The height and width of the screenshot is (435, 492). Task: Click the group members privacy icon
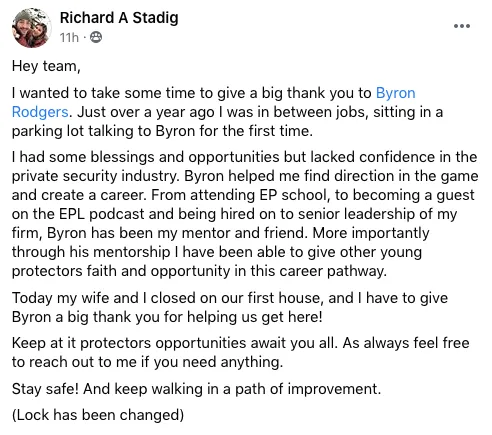(x=96, y=37)
